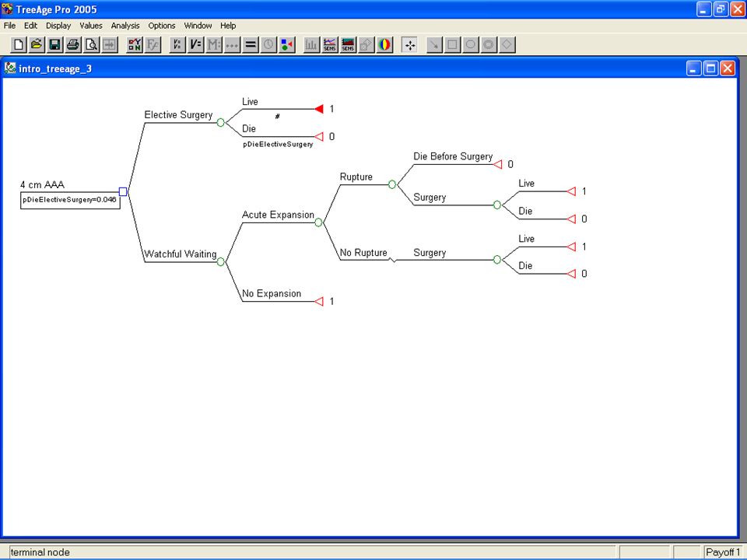Image resolution: width=747 pixels, height=560 pixels.
Task: Open the Window menu
Action: click(198, 26)
